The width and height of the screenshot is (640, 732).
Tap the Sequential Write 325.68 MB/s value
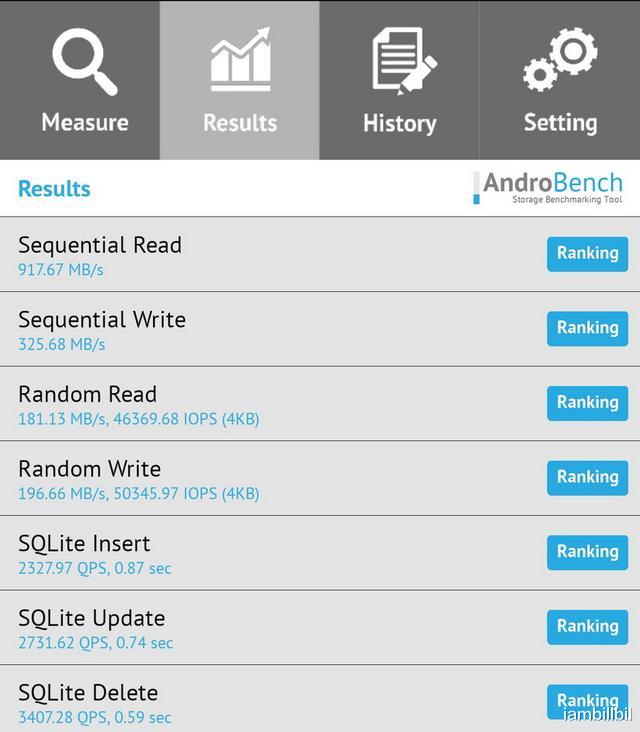click(61, 345)
